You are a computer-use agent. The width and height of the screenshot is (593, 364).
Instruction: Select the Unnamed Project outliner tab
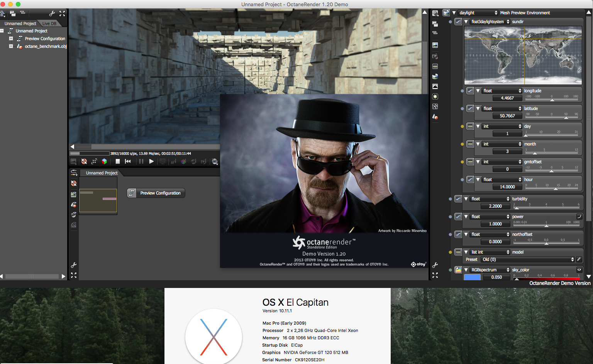[20, 24]
